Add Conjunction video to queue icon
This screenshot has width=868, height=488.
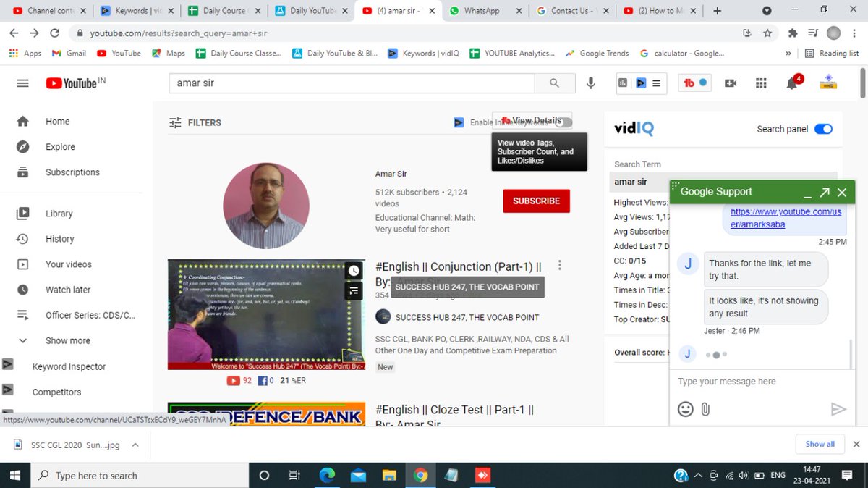[x=353, y=291]
